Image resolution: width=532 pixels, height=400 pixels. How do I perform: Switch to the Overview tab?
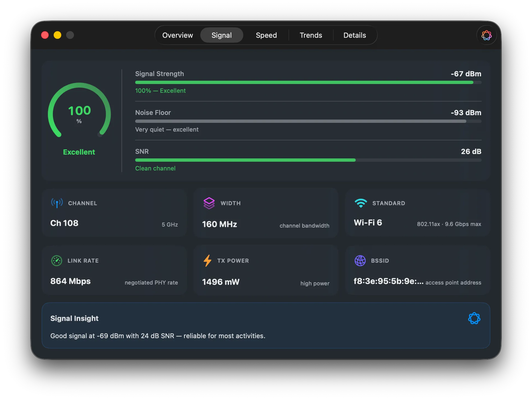pos(178,35)
